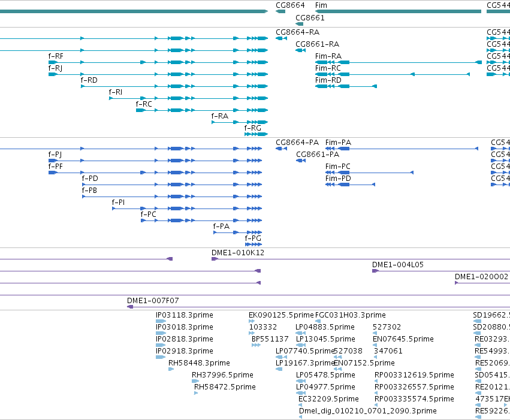Click EST IP02818.3prime
Image resolution: width=510 pixels, height=420 pixels.
pos(161,345)
